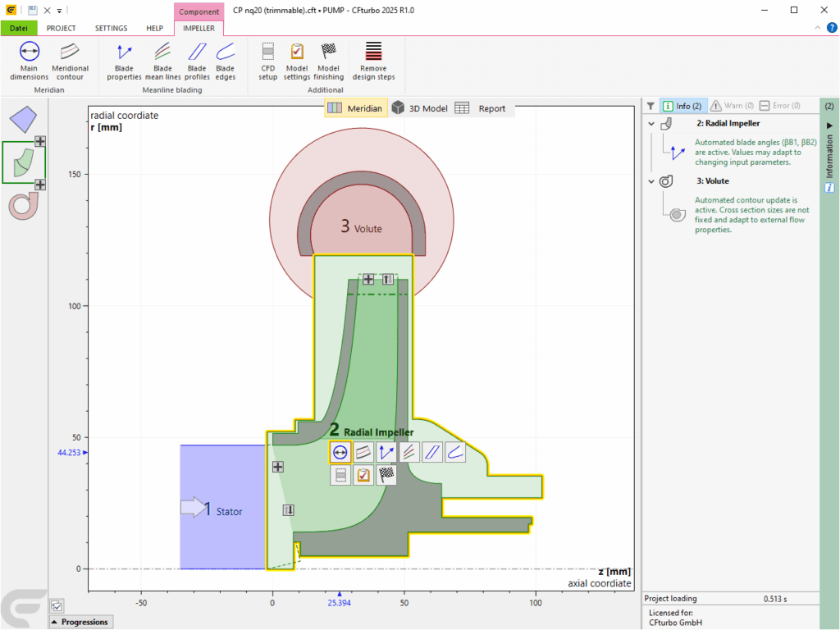The width and height of the screenshot is (840, 630).
Task: Open Blade properties in the ribbon
Action: [x=124, y=61]
